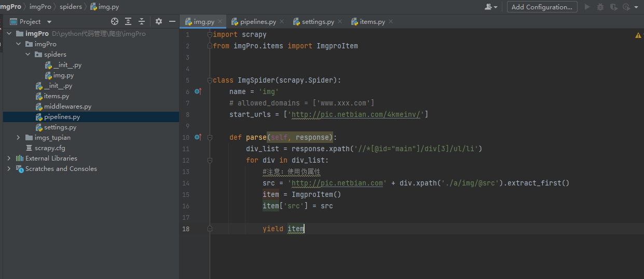Click the pic.netbian.com URL on line 14
This screenshot has height=279, width=644.
click(337, 183)
